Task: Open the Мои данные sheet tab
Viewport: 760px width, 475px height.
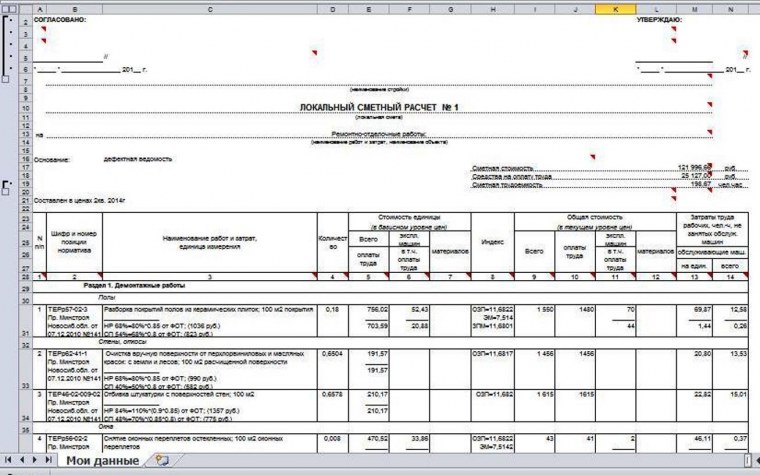Action: pyautogui.click(x=105, y=460)
